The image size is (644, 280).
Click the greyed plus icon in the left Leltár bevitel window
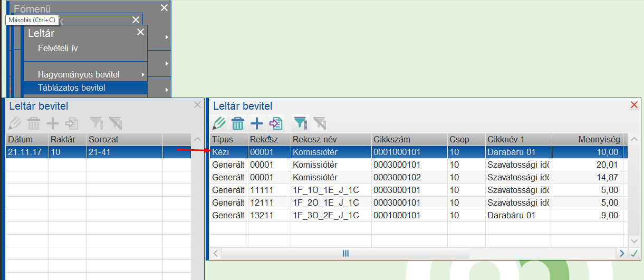click(x=53, y=123)
